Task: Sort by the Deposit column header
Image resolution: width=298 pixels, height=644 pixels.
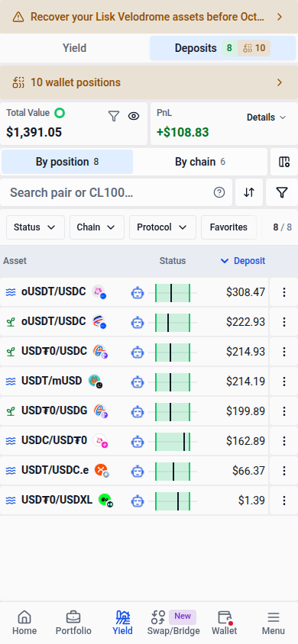Action: tap(243, 261)
